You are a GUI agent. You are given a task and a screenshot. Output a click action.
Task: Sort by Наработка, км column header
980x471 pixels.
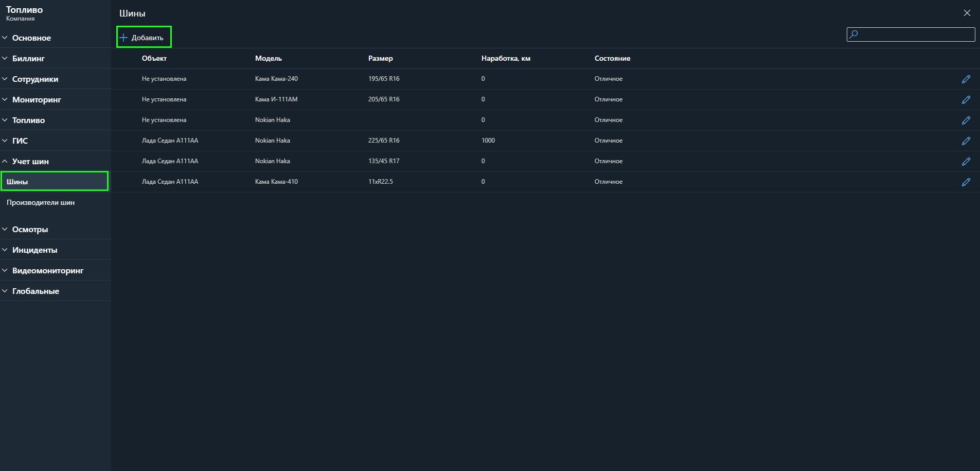505,59
